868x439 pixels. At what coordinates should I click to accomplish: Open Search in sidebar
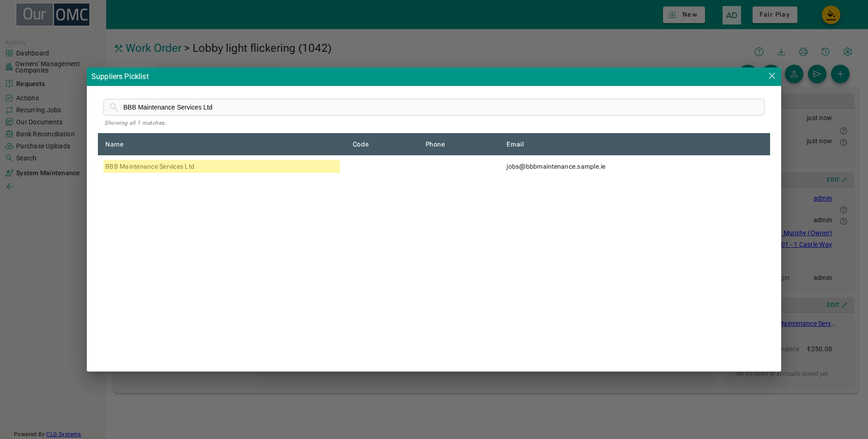(x=26, y=158)
